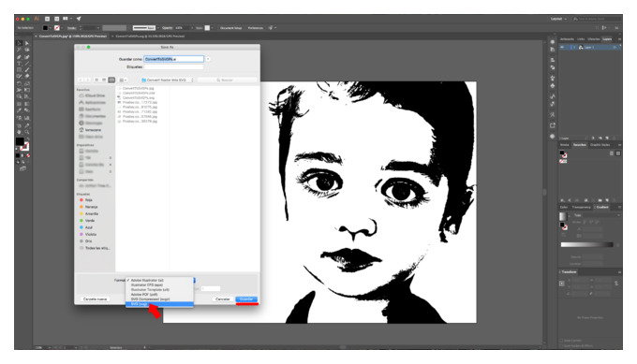Select the ConvertToSVGPs.psd file in the list
The width and height of the screenshot is (637, 364).
139,93
